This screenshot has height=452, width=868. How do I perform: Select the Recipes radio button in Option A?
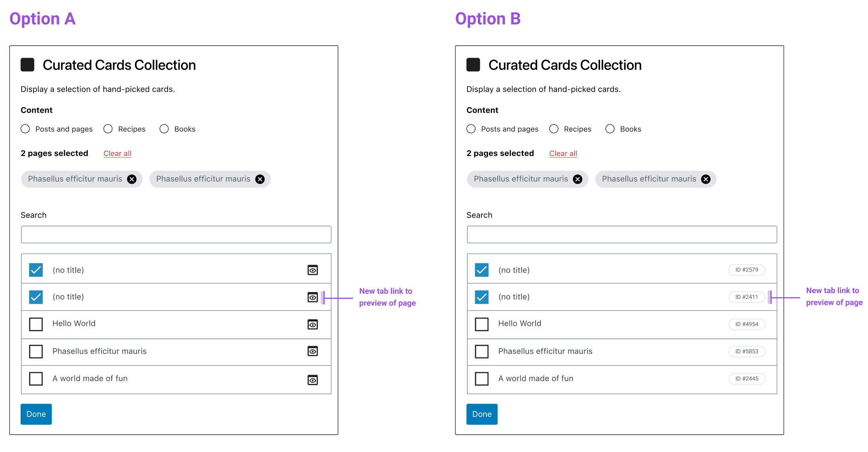[x=108, y=129]
